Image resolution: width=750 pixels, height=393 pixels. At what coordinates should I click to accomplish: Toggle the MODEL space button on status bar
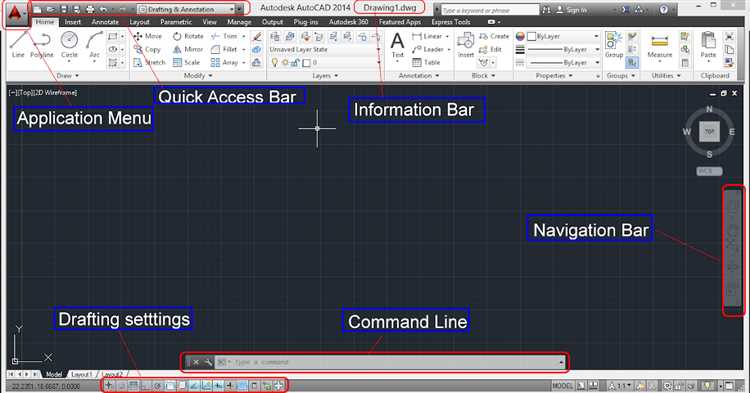(x=562, y=385)
